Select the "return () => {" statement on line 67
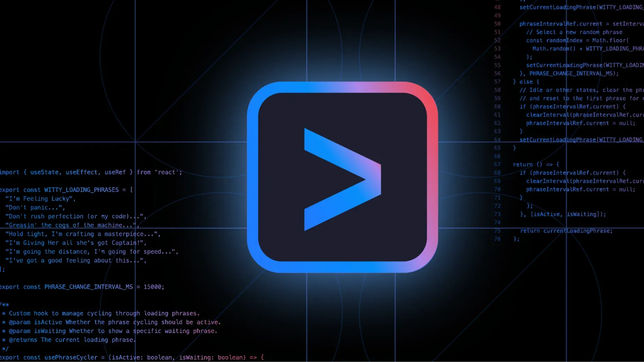The width and height of the screenshot is (644, 362). click(536, 165)
